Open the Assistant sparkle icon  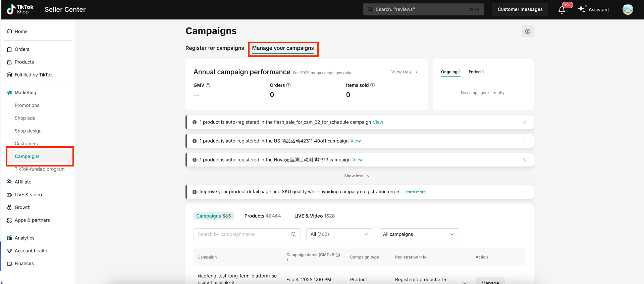582,9
